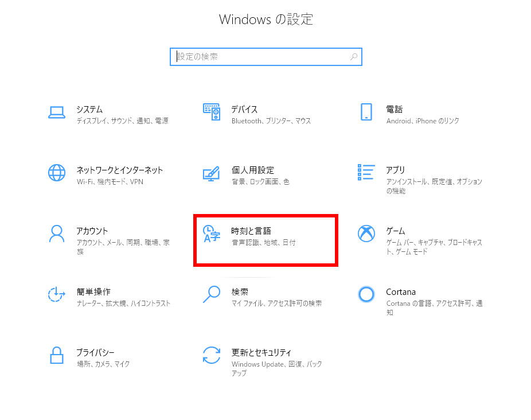Open the 更新とセキュリティ title

pyautogui.click(x=261, y=352)
